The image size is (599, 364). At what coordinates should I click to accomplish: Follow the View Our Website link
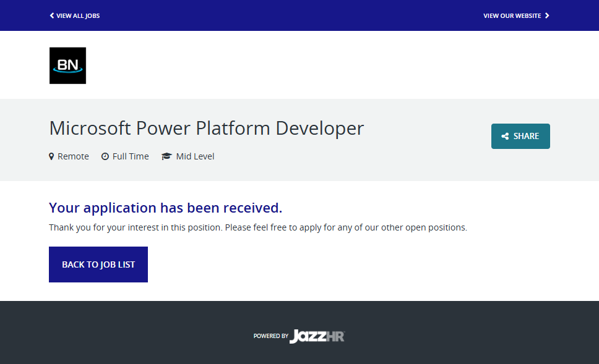512,15
